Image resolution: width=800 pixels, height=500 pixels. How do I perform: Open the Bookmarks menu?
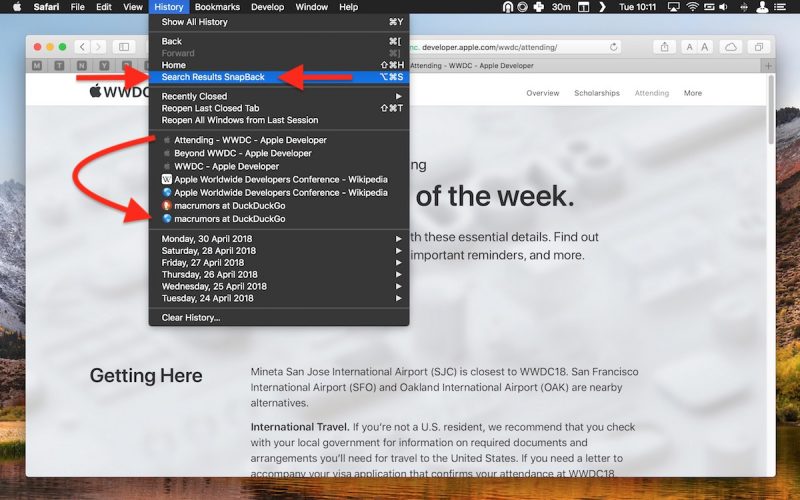pyautogui.click(x=217, y=7)
